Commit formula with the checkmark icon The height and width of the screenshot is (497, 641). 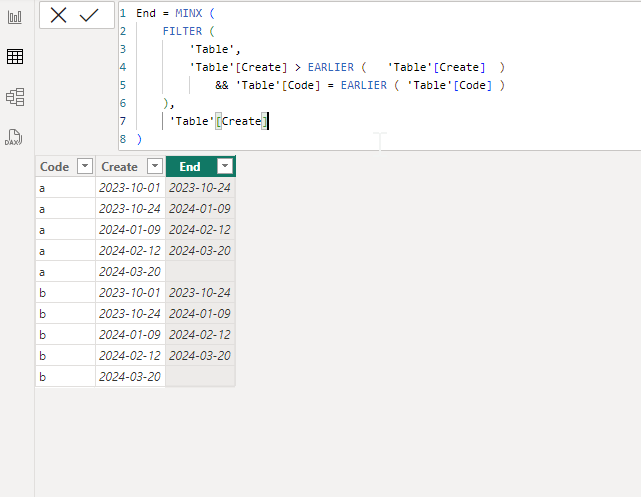tap(89, 16)
